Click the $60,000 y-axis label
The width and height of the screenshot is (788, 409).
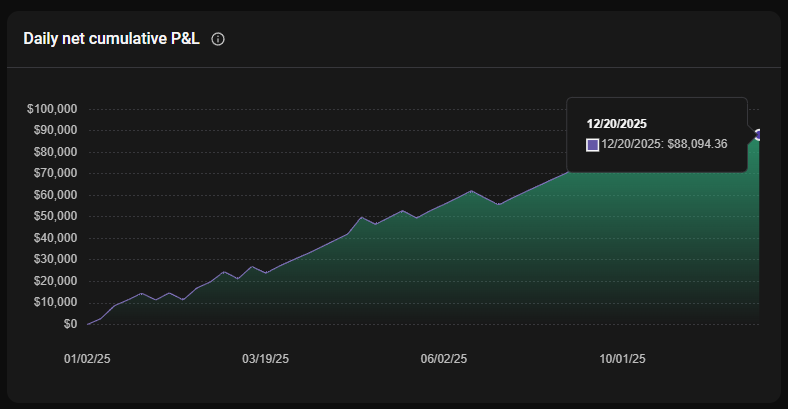pyautogui.click(x=55, y=195)
